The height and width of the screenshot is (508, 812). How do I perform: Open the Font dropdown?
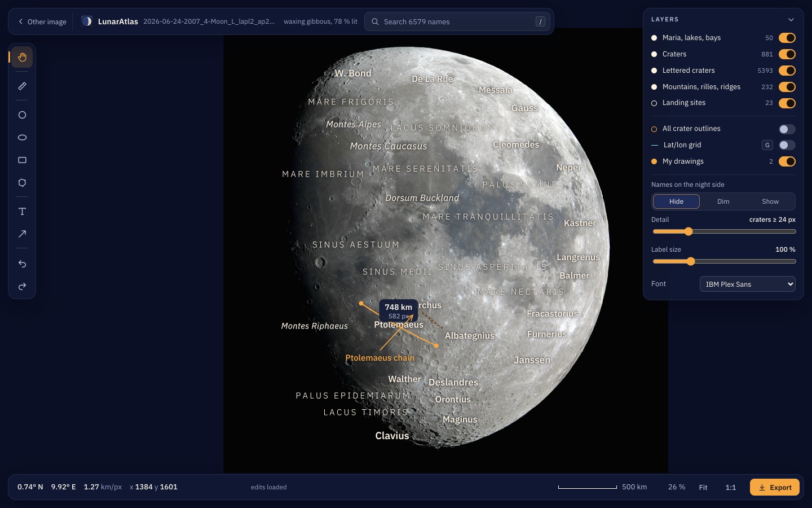(747, 284)
